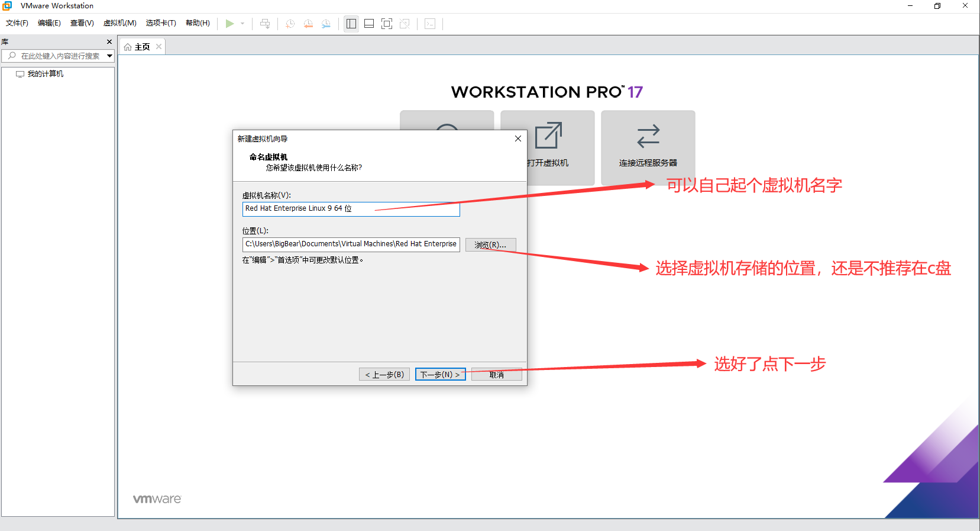Click the 新建虚拟机向导 dialog title
This screenshot has height=531, width=980.
[x=263, y=139]
